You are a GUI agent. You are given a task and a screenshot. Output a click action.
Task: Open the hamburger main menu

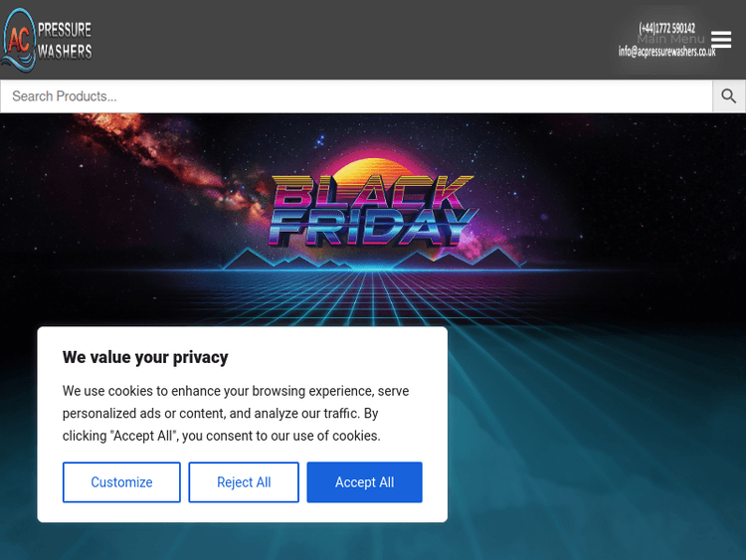click(x=721, y=40)
